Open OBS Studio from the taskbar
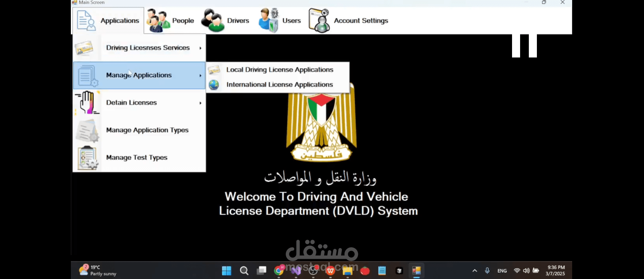The width and height of the screenshot is (644, 279). coord(313,271)
